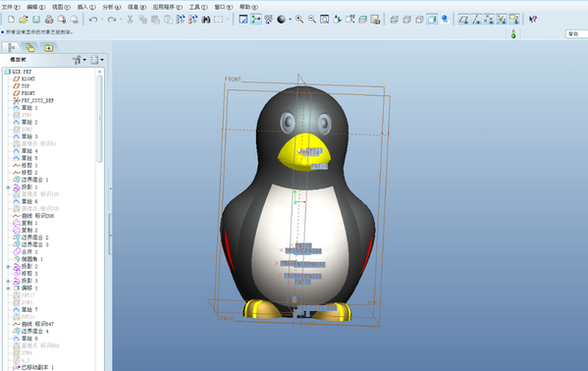588x371 pixels.
Task: Toggle datum planes display
Action: coord(463,19)
